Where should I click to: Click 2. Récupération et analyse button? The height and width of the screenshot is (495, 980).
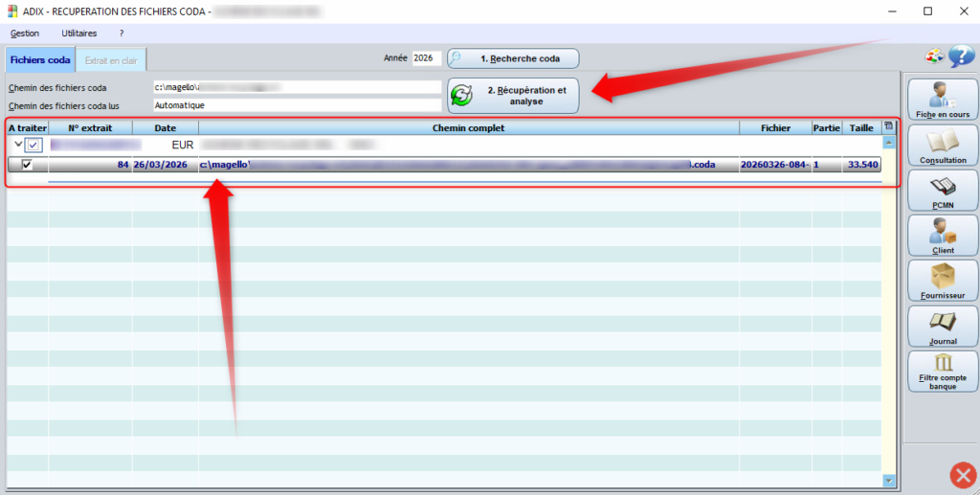point(514,96)
